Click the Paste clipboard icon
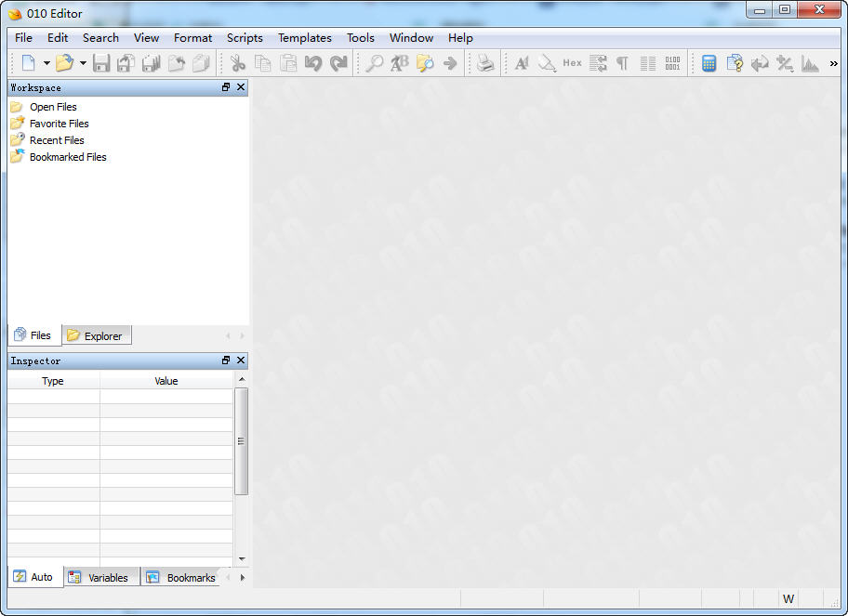The width and height of the screenshot is (848, 616). click(x=288, y=63)
